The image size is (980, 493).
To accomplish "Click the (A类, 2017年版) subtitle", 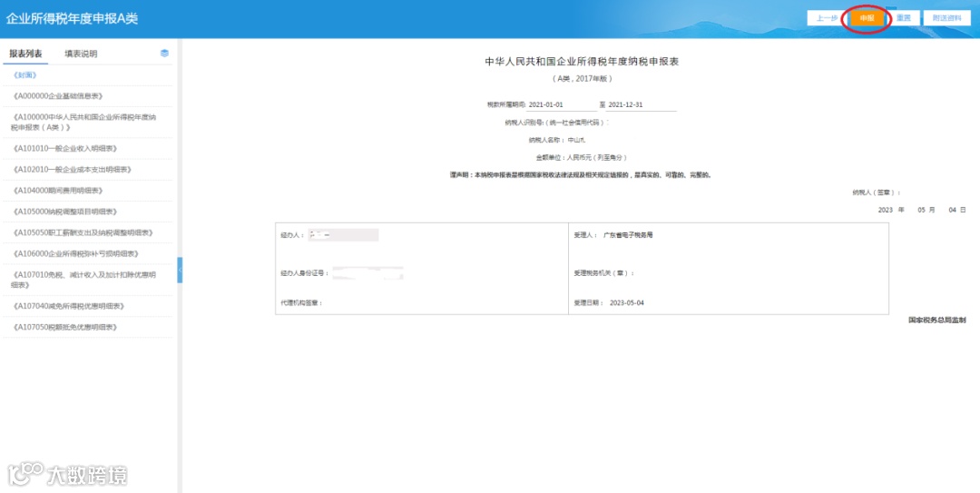I will (x=582, y=79).
